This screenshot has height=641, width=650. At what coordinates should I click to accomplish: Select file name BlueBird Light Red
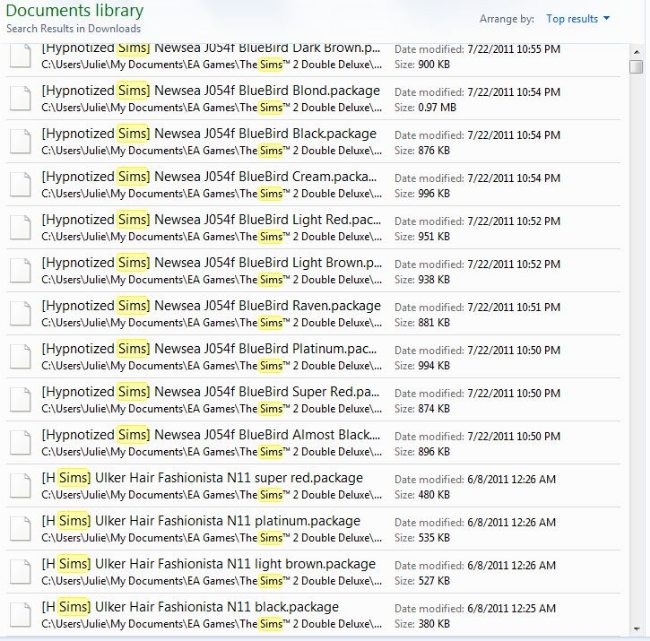click(211, 220)
